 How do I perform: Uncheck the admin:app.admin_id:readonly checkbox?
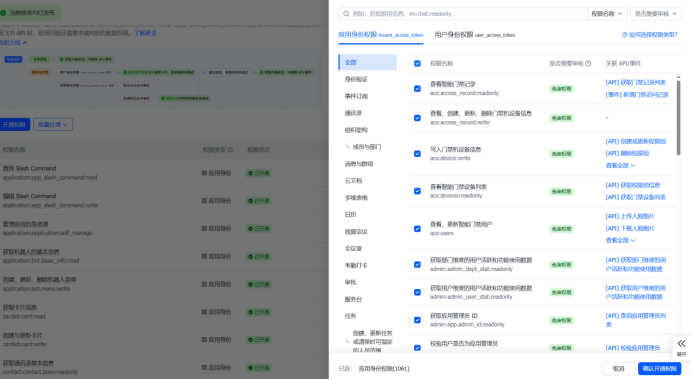tap(417, 320)
